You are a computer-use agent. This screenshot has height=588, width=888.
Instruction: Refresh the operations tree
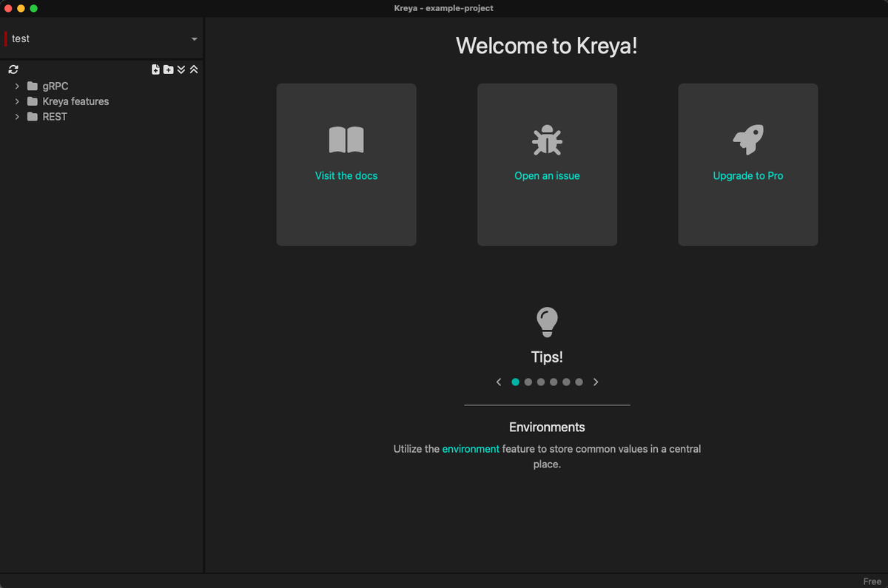[x=13, y=69]
